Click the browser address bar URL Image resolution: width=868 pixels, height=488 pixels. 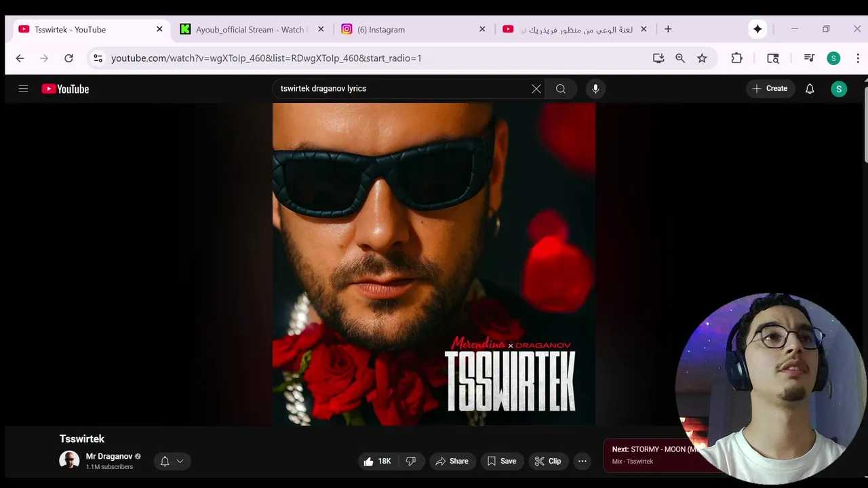point(267,58)
